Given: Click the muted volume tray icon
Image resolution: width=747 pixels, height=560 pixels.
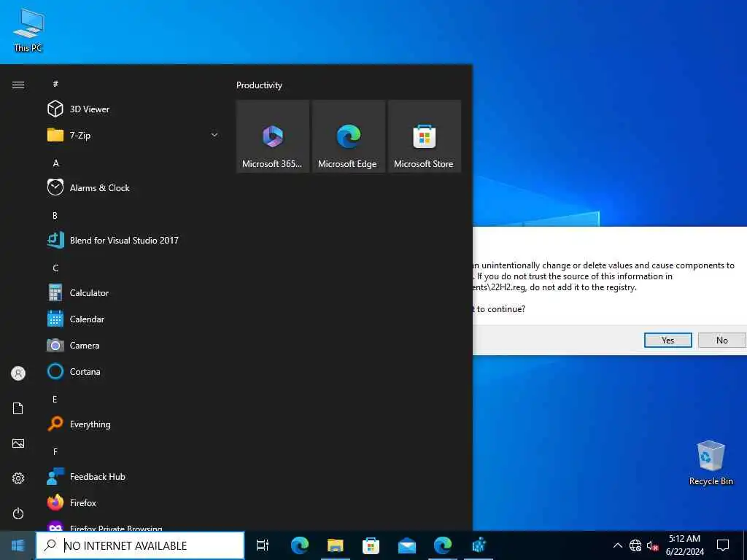Looking at the screenshot, I should [x=652, y=545].
